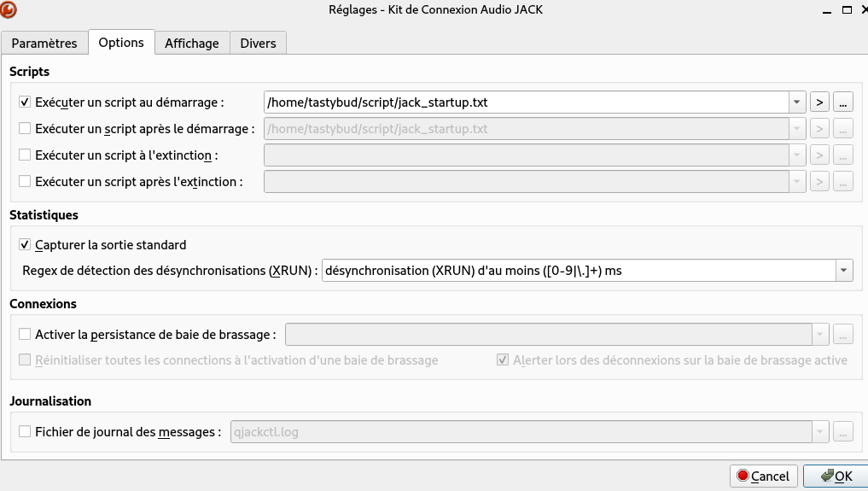Enable 'Exécuter un script après le démarrage'
This screenshot has width=868, height=491.
(x=25, y=129)
